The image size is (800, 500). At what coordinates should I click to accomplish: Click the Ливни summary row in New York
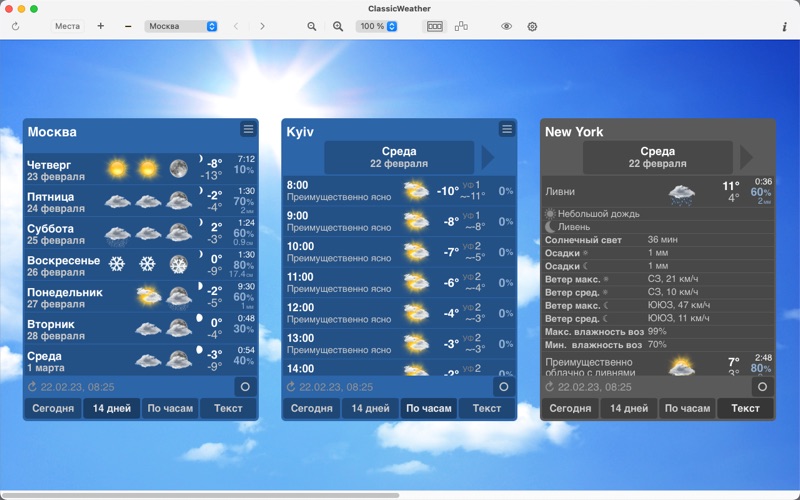pos(658,192)
